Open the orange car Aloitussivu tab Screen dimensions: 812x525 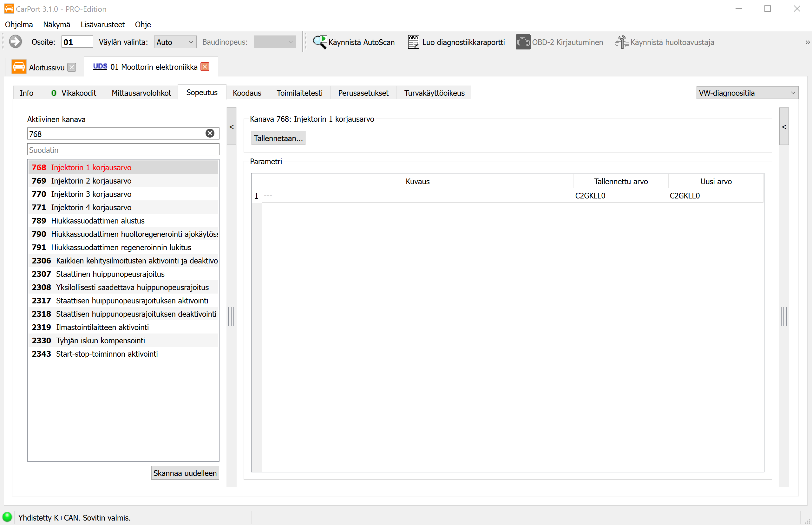pyautogui.click(x=19, y=67)
